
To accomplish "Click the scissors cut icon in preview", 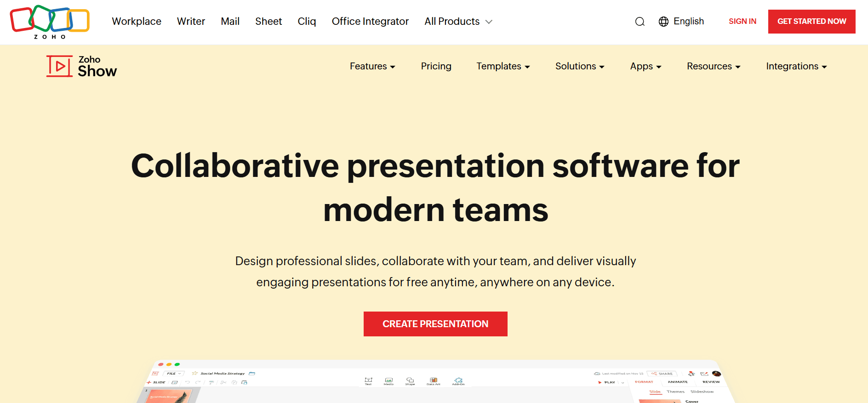I will pyautogui.click(x=223, y=382).
